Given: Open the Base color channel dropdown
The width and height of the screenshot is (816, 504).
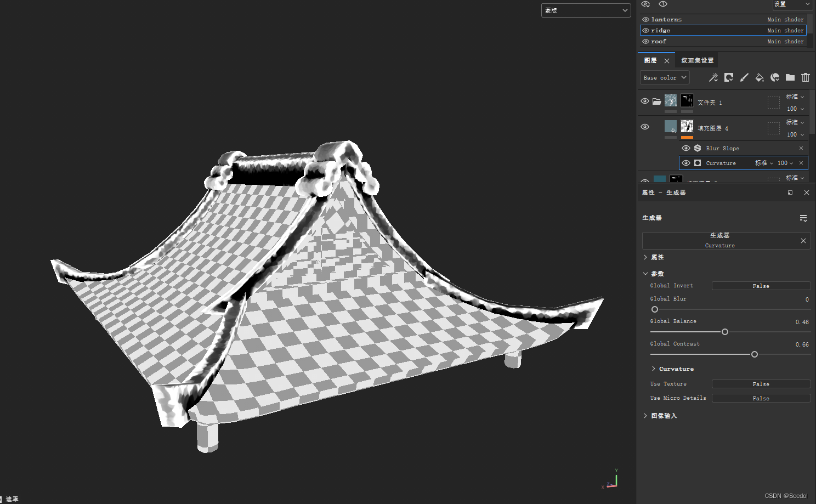Looking at the screenshot, I should click(x=665, y=78).
